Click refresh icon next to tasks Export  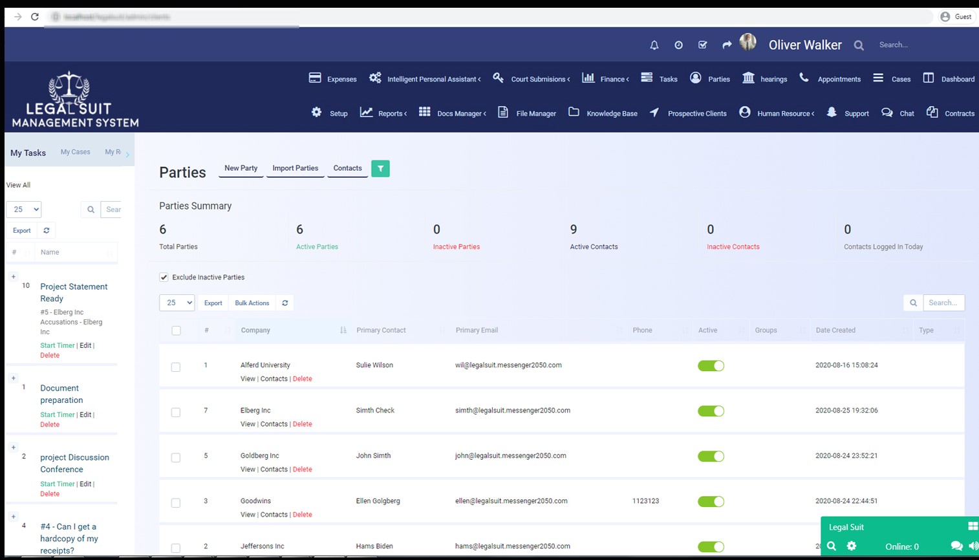pos(47,230)
